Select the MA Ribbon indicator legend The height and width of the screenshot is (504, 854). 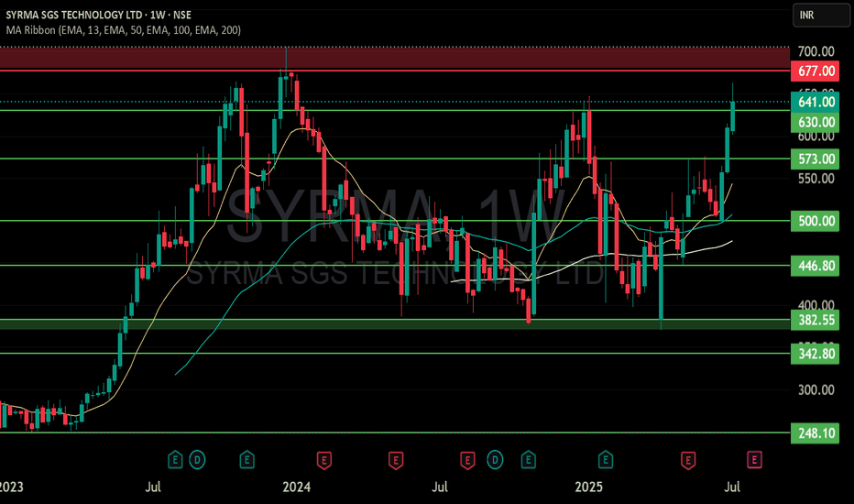point(124,30)
